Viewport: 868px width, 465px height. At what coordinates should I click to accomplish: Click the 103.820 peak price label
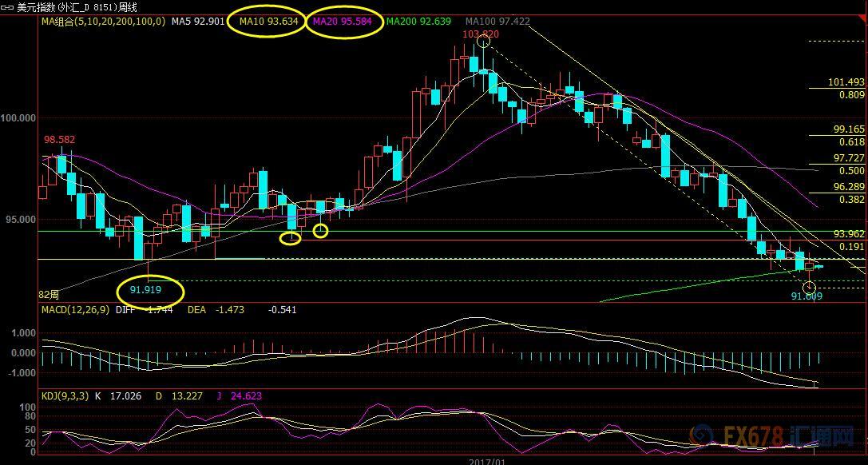click(481, 34)
